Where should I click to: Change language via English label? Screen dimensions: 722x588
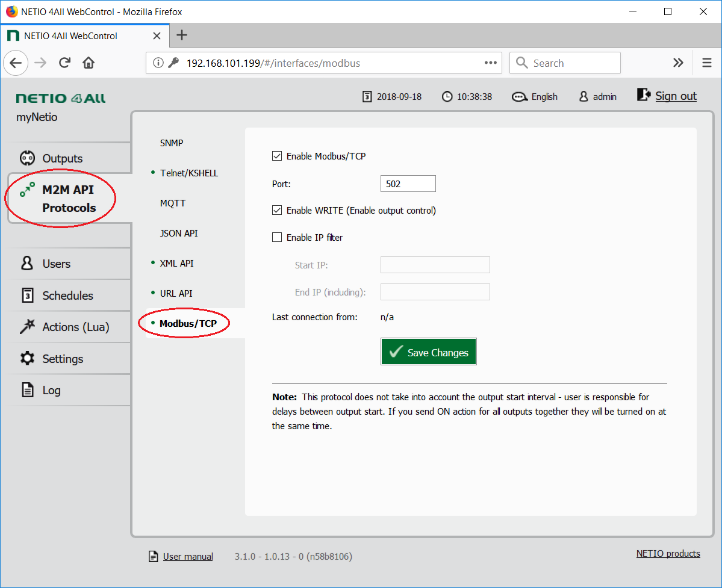pyautogui.click(x=544, y=97)
